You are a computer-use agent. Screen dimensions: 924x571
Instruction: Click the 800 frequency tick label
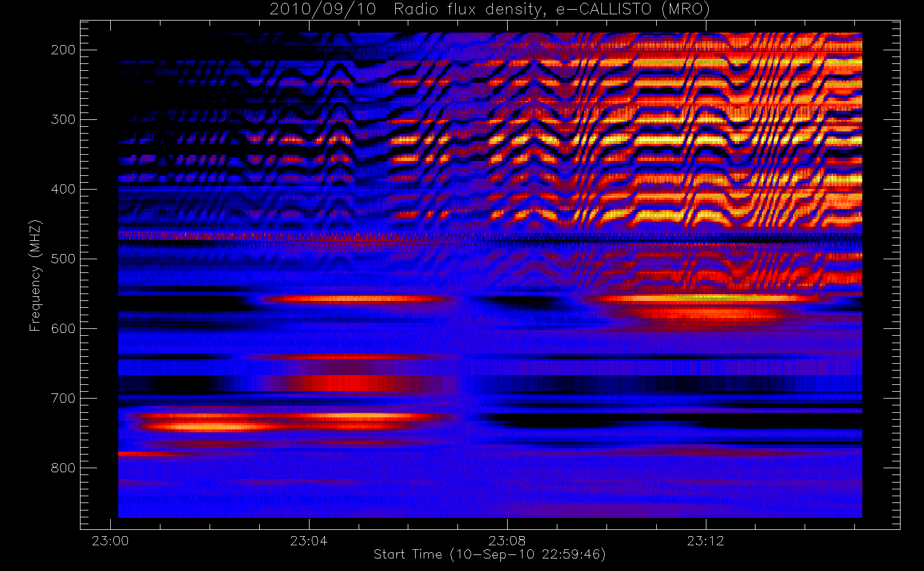(x=63, y=468)
